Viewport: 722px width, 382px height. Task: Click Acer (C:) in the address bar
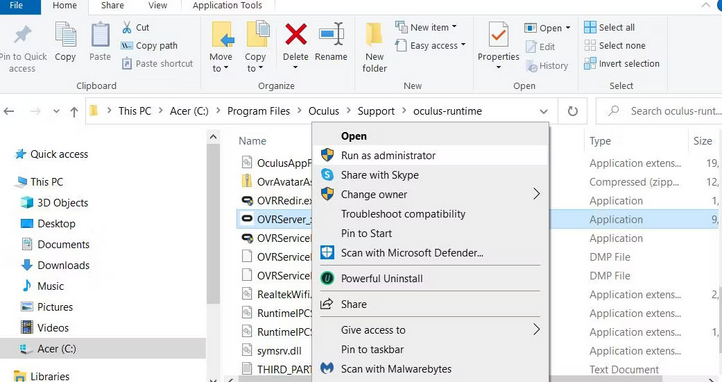click(x=189, y=111)
